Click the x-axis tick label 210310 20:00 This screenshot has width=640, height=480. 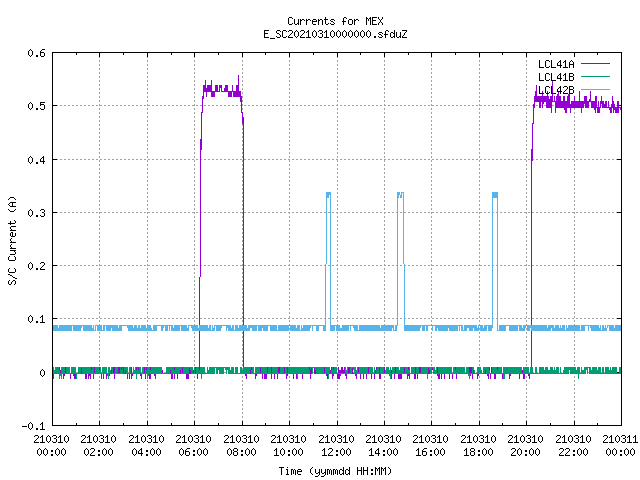click(x=525, y=446)
